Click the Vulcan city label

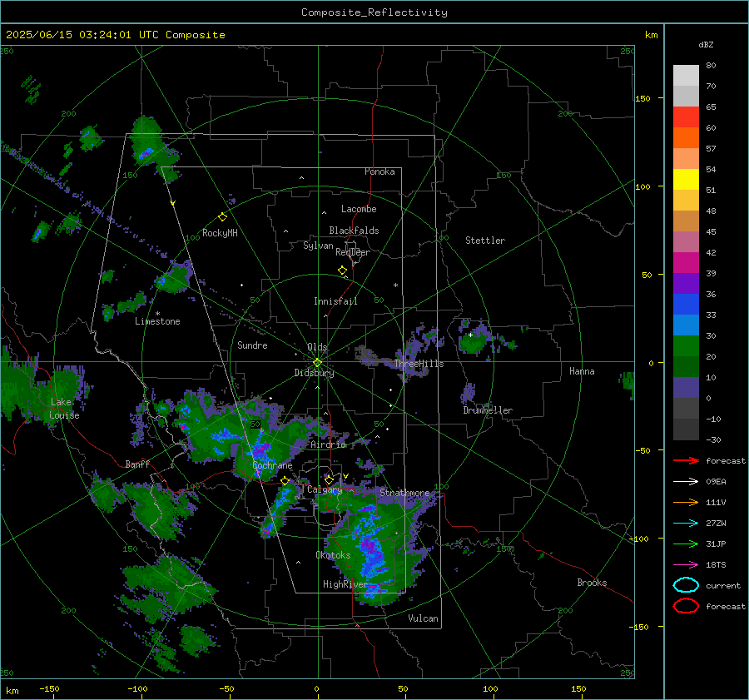pos(423,618)
